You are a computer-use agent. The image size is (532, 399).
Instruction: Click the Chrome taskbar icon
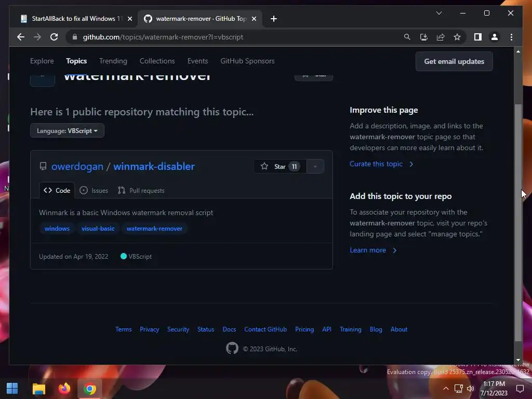(x=90, y=388)
